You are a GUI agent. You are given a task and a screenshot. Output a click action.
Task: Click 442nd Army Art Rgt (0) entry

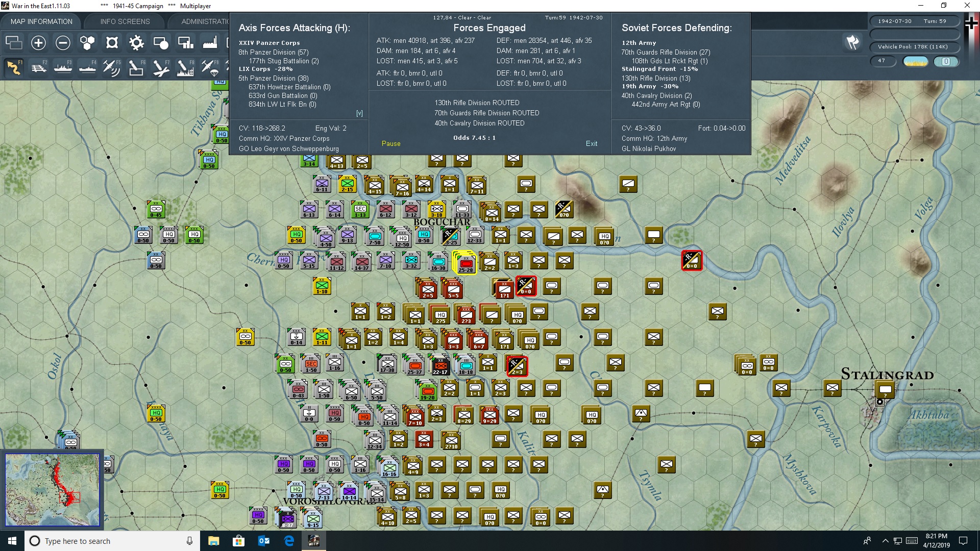pyautogui.click(x=666, y=104)
